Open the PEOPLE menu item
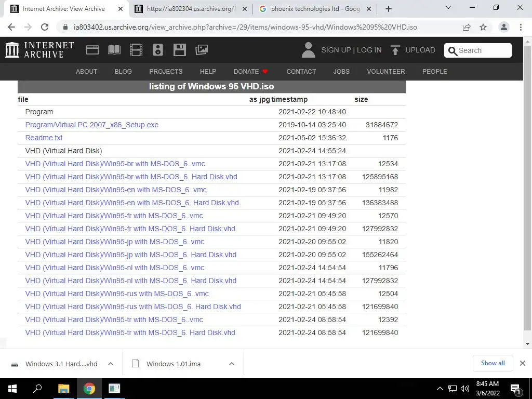 [435, 72]
